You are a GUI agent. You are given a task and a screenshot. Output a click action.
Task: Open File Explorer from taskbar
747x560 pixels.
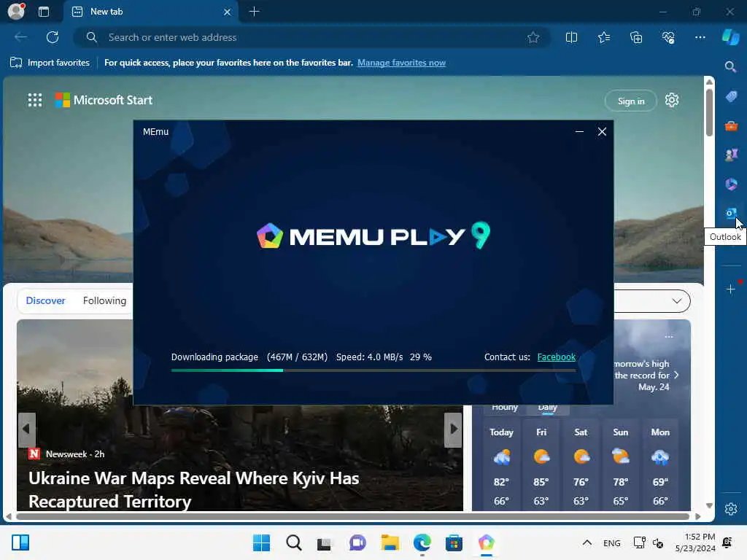point(390,542)
